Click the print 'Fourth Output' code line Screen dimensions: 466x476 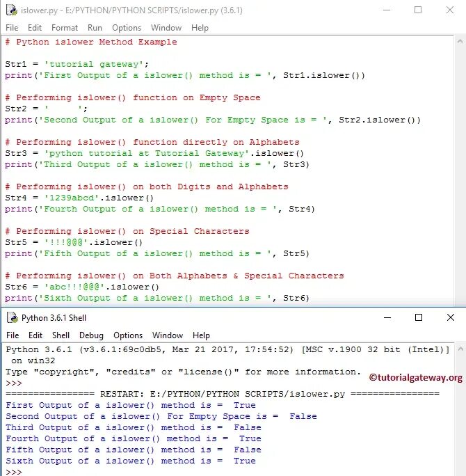[x=160, y=209]
